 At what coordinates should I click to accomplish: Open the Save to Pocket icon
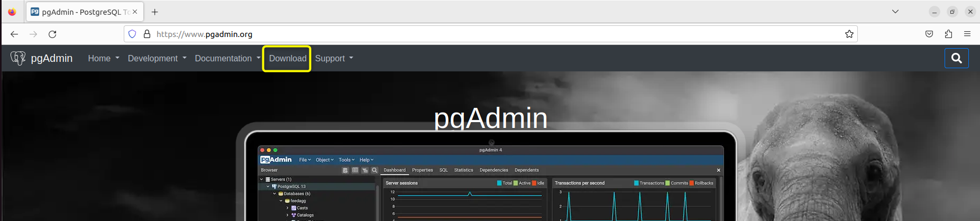(x=929, y=34)
